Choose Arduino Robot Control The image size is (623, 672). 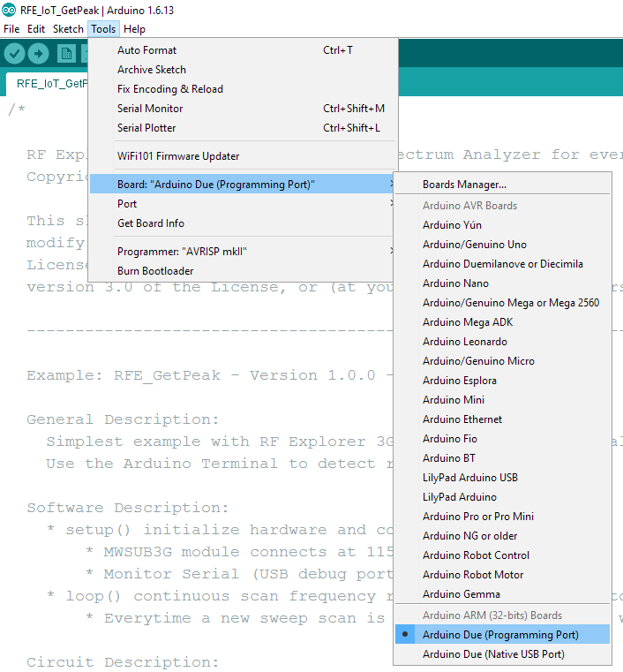click(503, 555)
